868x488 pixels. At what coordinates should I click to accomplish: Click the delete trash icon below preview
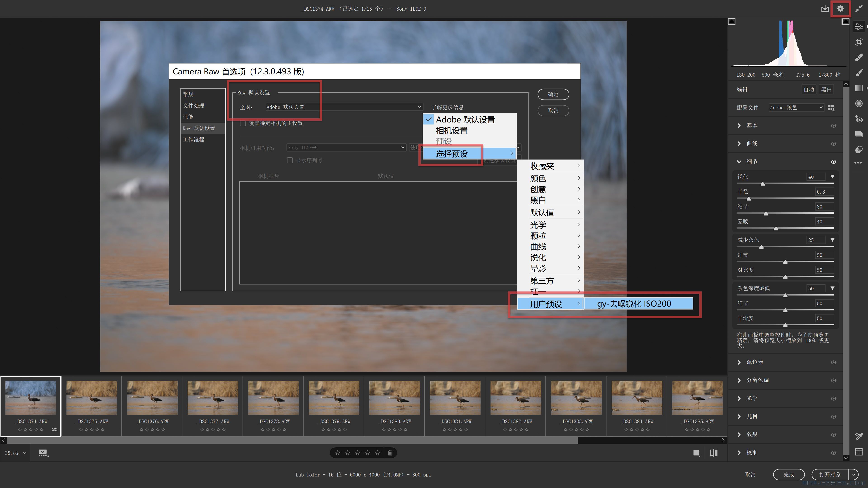point(390,453)
